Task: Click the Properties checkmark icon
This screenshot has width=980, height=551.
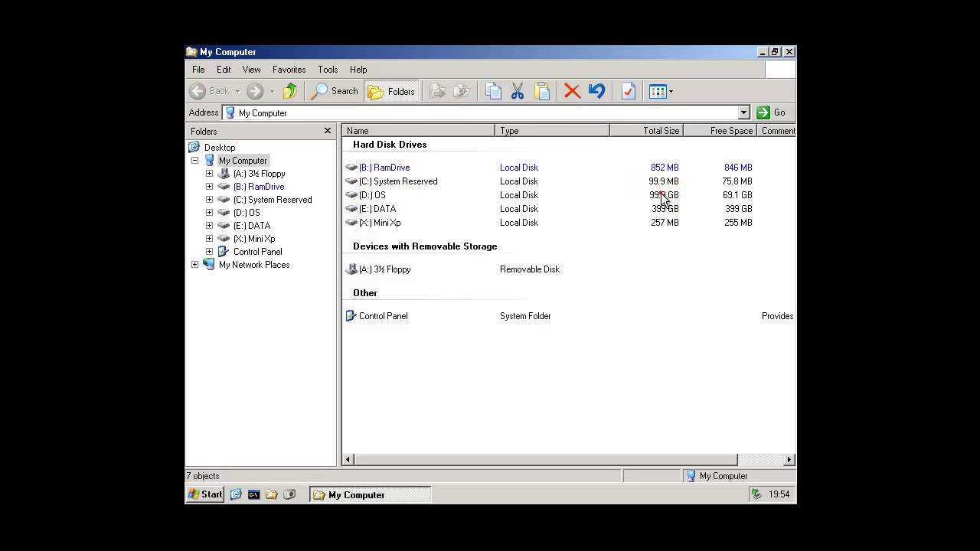Action: [629, 91]
